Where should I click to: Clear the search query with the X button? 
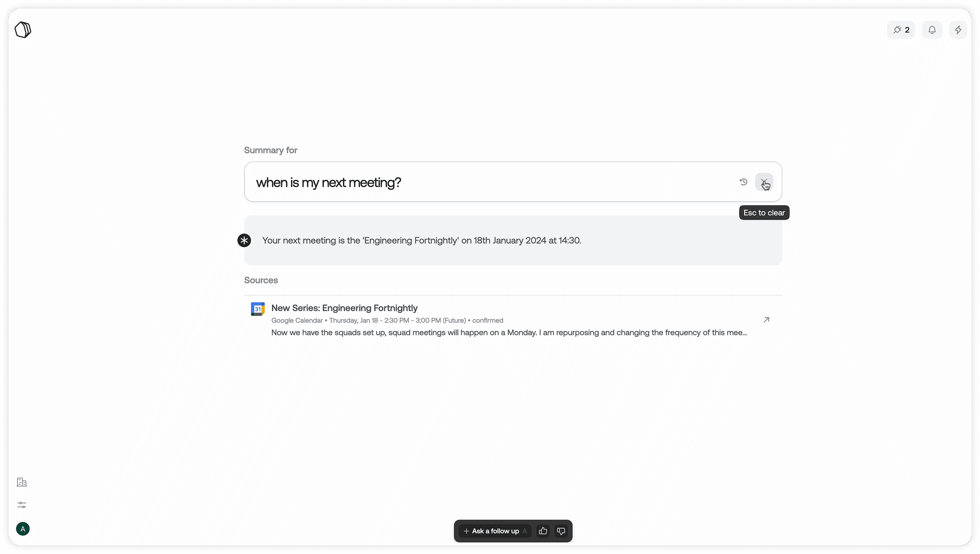(x=764, y=182)
